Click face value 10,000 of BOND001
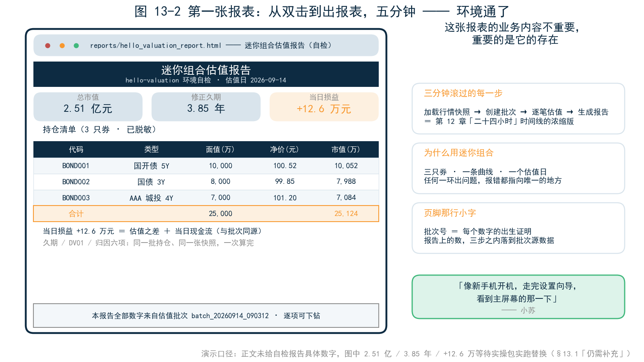 221,166
